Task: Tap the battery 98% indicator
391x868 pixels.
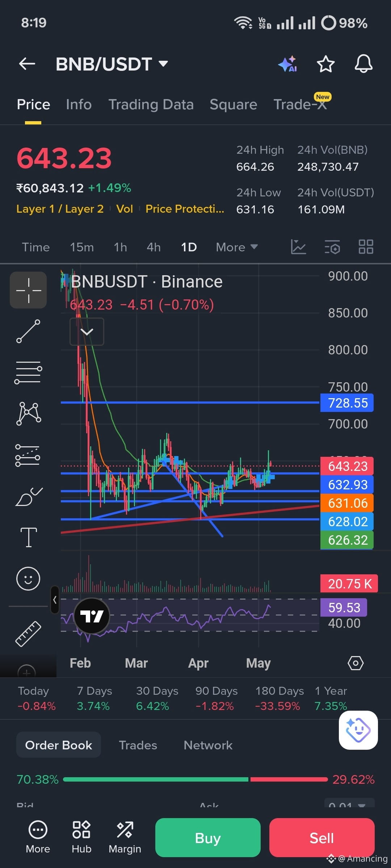Action: tap(345, 23)
